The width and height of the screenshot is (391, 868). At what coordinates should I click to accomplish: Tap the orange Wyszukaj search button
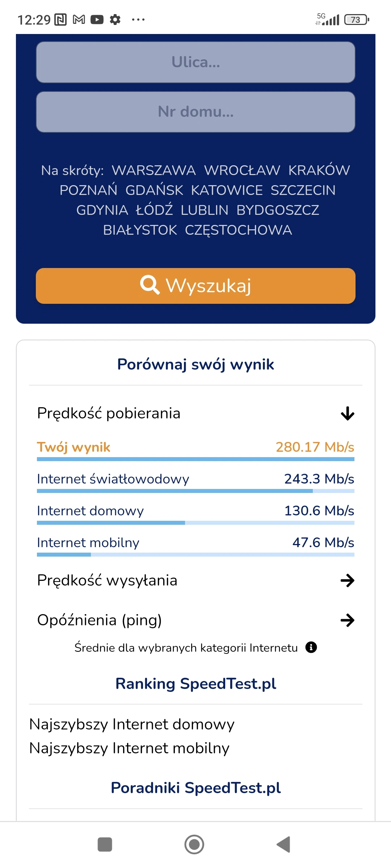point(195,286)
